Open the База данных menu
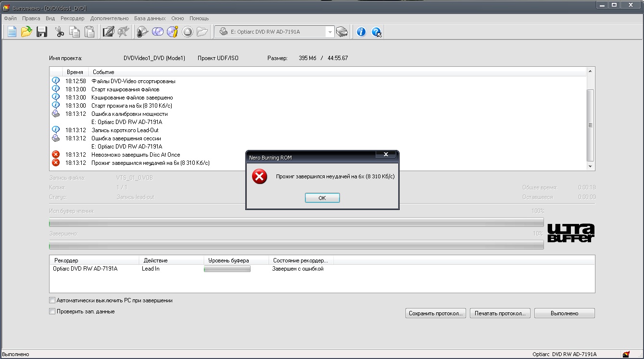The image size is (644, 359). click(x=150, y=18)
